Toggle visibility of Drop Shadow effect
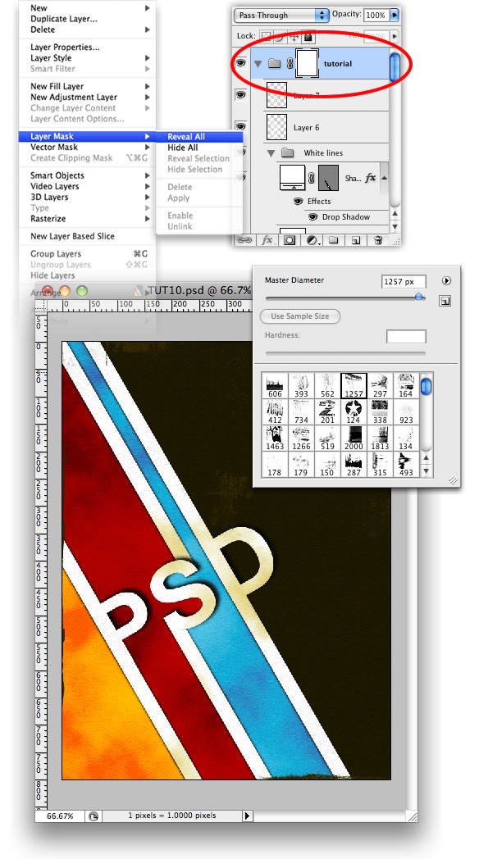Image resolution: width=479 pixels, height=868 pixels. [x=313, y=217]
